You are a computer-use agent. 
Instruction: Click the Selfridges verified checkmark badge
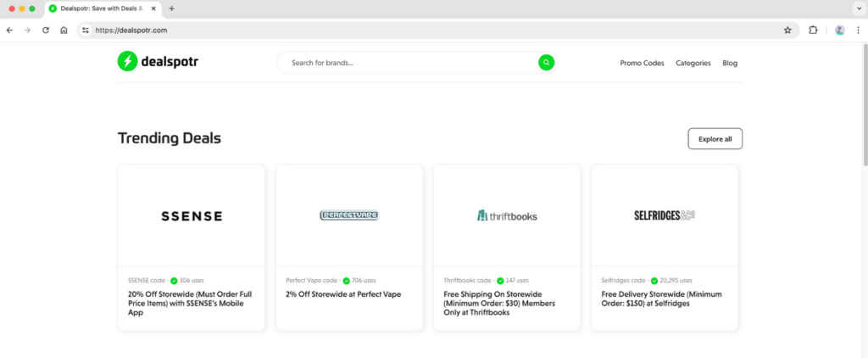click(654, 281)
